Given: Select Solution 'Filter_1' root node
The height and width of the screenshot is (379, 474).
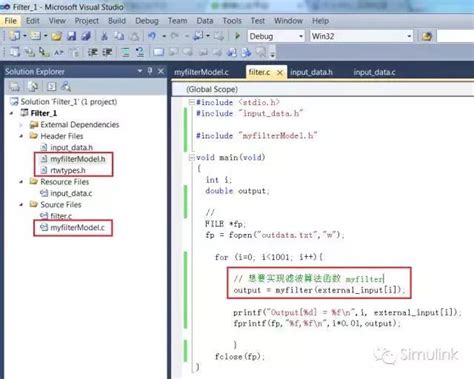Looking at the screenshot, I should pos(64,102).
